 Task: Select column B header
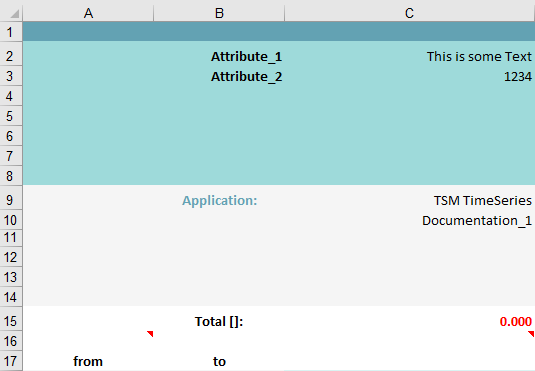point(219,13)
